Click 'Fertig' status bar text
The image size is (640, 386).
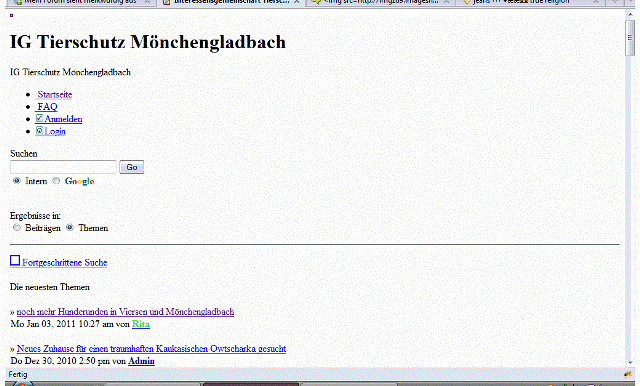18,374
